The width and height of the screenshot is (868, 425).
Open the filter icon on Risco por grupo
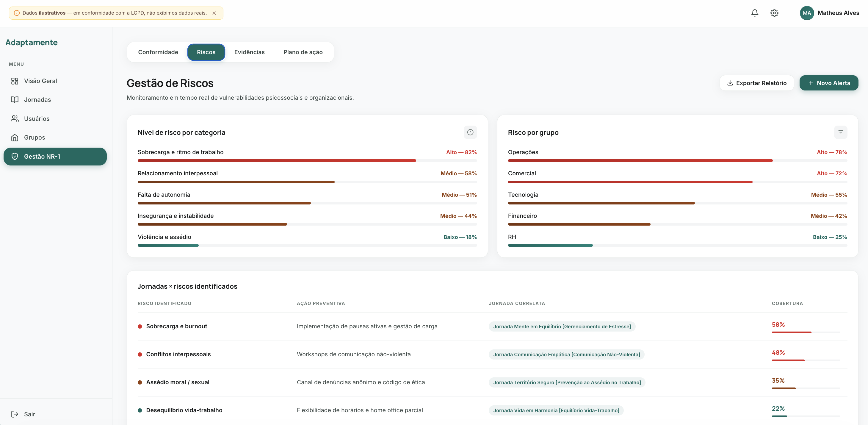click(840, 132)
